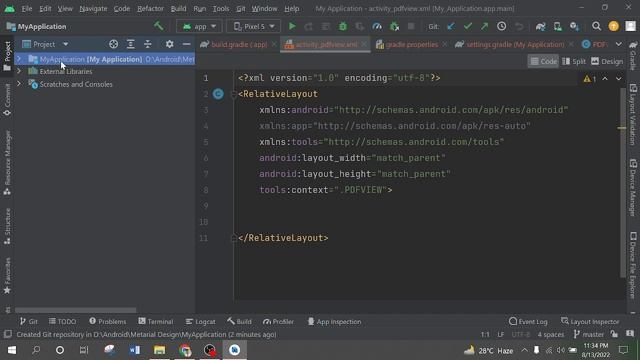
Task: Open the app run configuration dropdown
Action: [199, 27]
